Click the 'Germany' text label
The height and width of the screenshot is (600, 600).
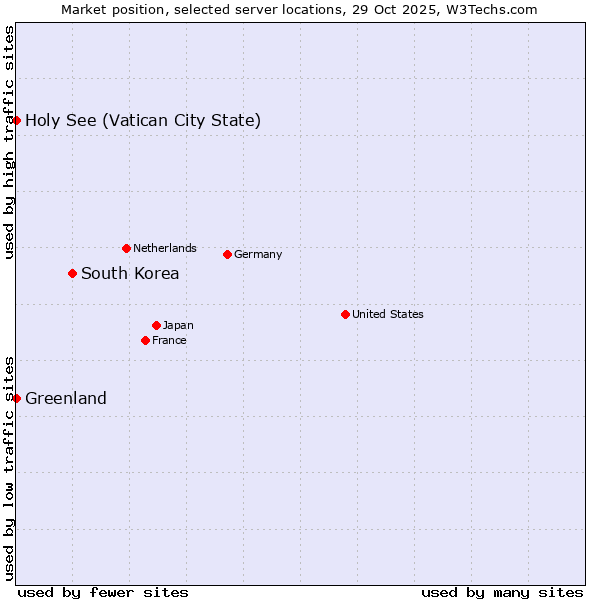[258, 254]
